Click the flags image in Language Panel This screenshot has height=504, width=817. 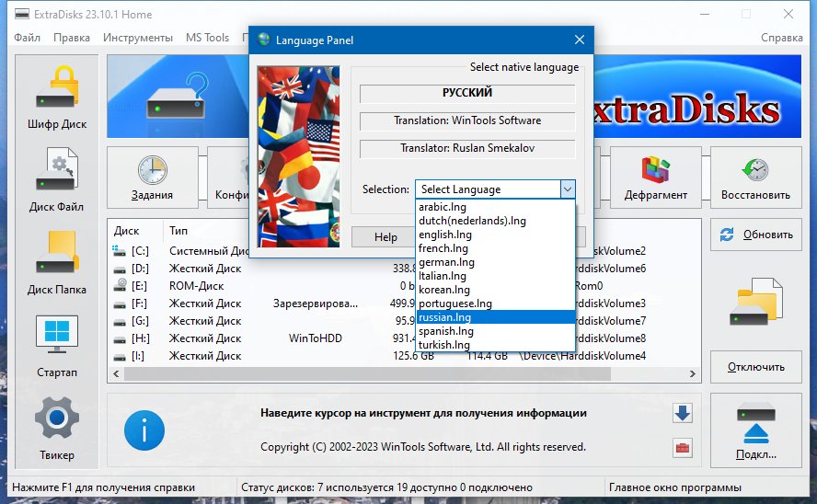tap(299, 156)
